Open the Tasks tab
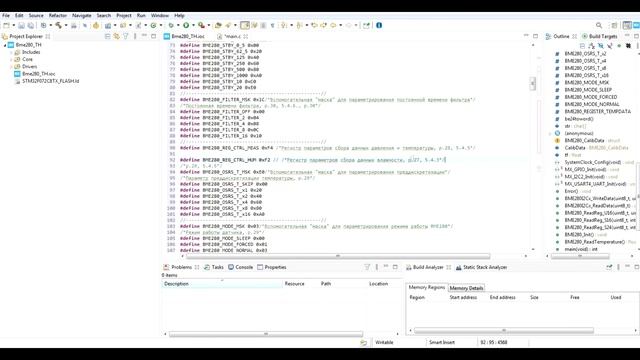The height and width of the screenshot is (360, 640). [x=214, y=267]
